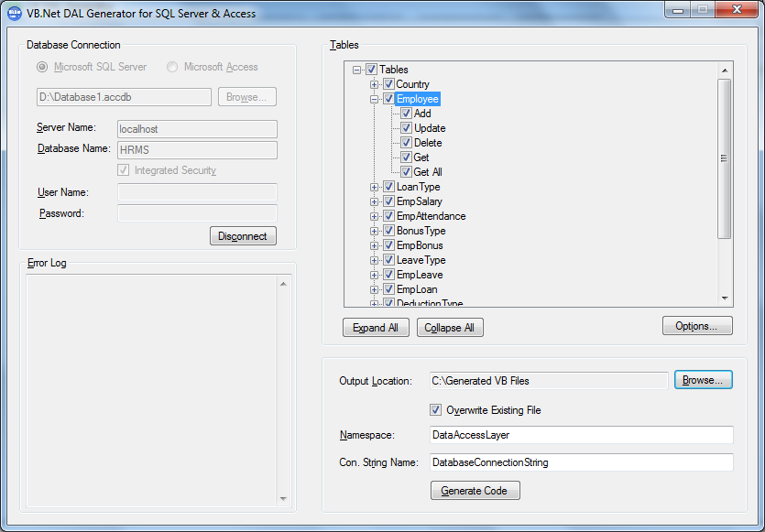The image size is (765, 532).
Task: Click the Expand All button
Action: (376, 327)
